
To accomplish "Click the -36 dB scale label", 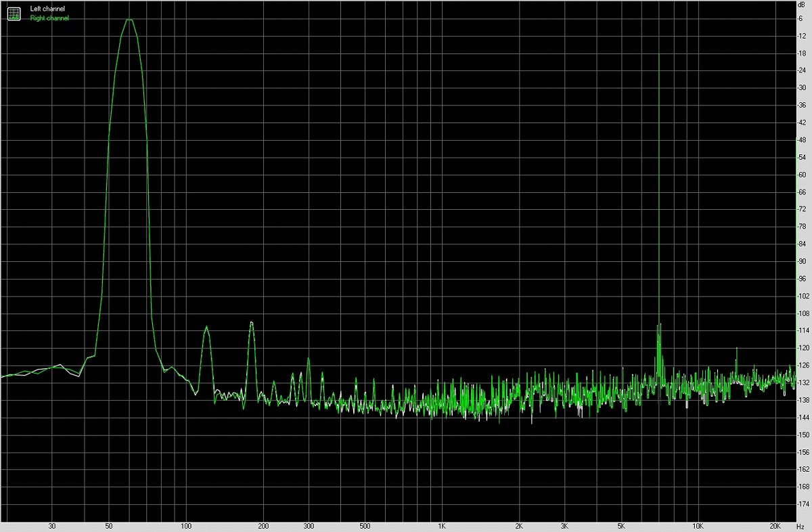I will tap(801, 105).
